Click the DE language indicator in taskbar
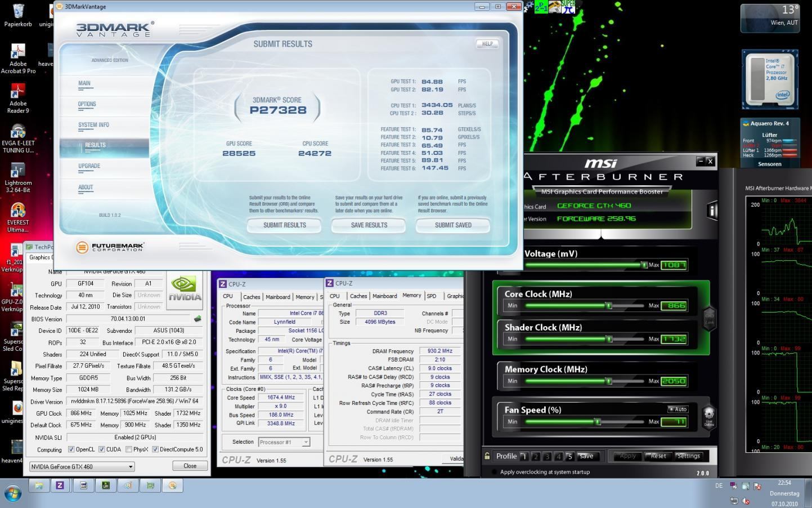Screen dimensions: 812x508 (x=719, y=485)
